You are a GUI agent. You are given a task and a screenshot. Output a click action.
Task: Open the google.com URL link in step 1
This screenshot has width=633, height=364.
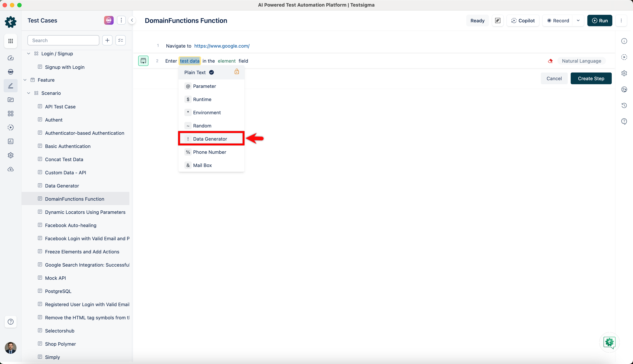point(222,46)
